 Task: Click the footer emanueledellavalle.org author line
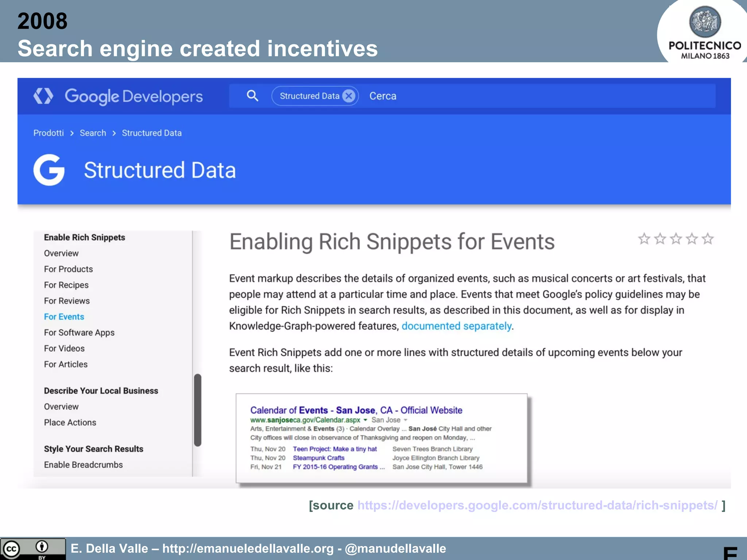coord(258,548)
